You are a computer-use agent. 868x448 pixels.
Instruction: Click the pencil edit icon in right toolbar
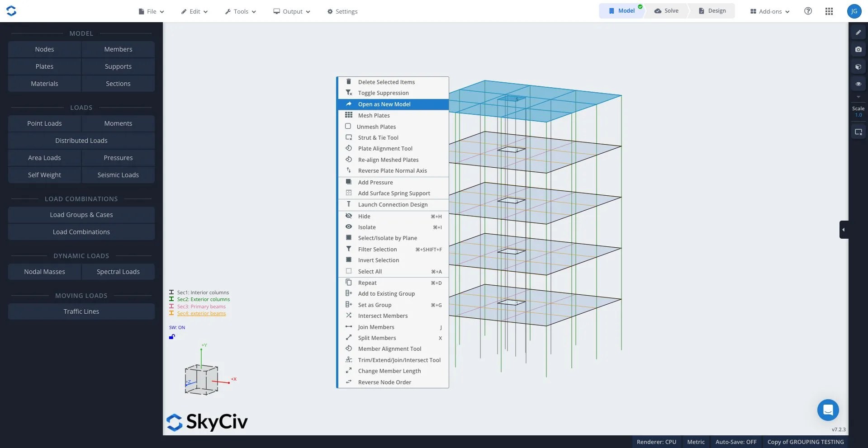click(858, 33)
